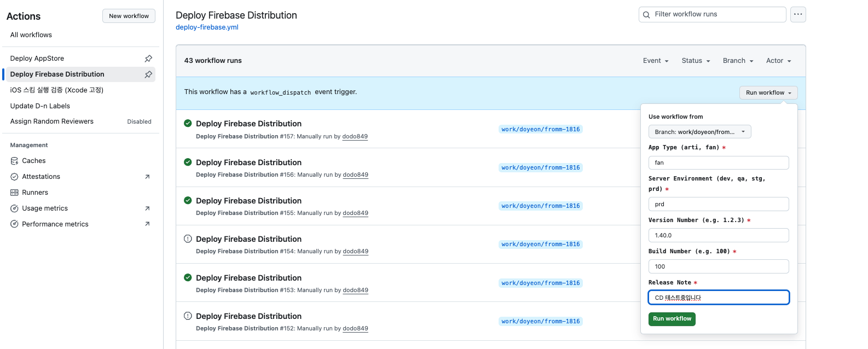Open run #152 Deploy Firebase Distribution title
Screen dimensions: 868x349
[248, 316]
